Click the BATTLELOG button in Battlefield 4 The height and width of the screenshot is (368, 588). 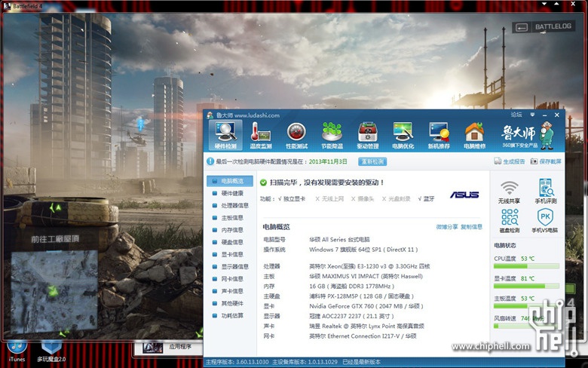[x=544, y=26]
